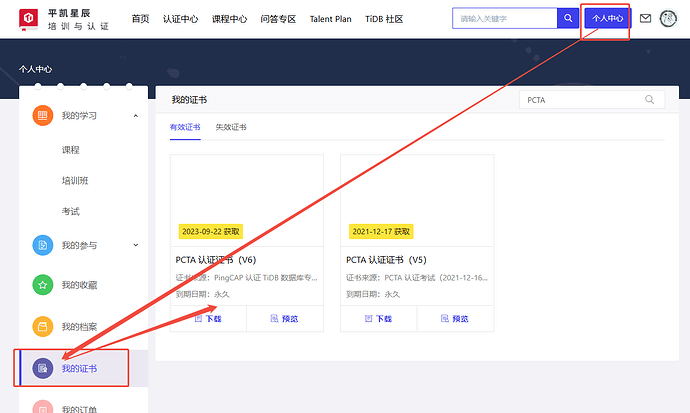690x413 pixels.
Task: Click the 个人中心 button
Action: [606, 18]
